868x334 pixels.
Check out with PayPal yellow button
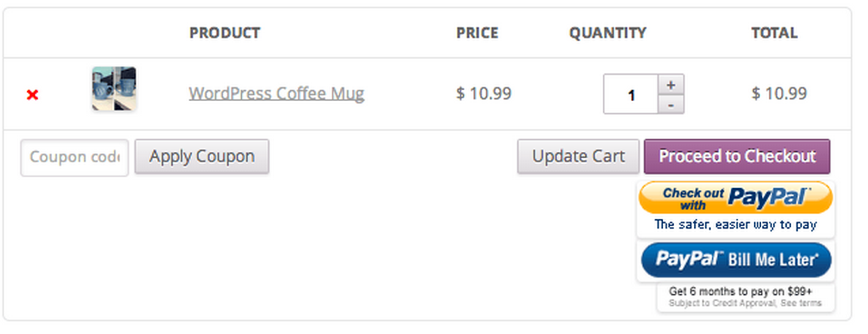coord(735,198)
